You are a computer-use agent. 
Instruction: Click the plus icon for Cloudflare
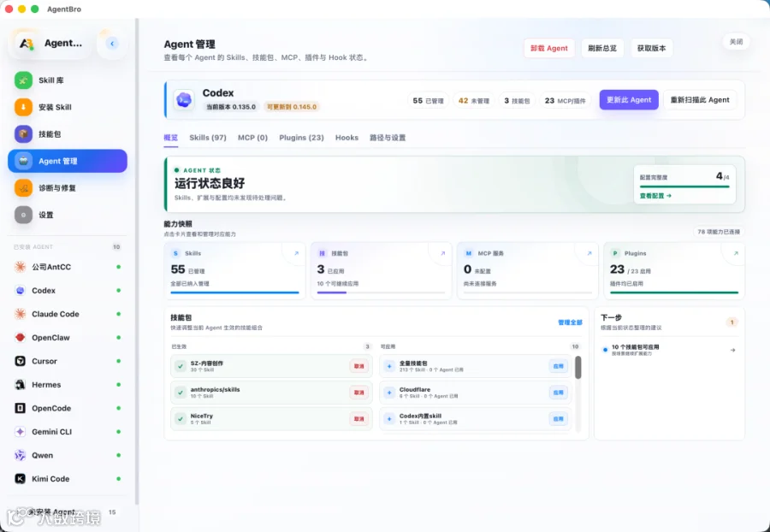click(389, 393)
